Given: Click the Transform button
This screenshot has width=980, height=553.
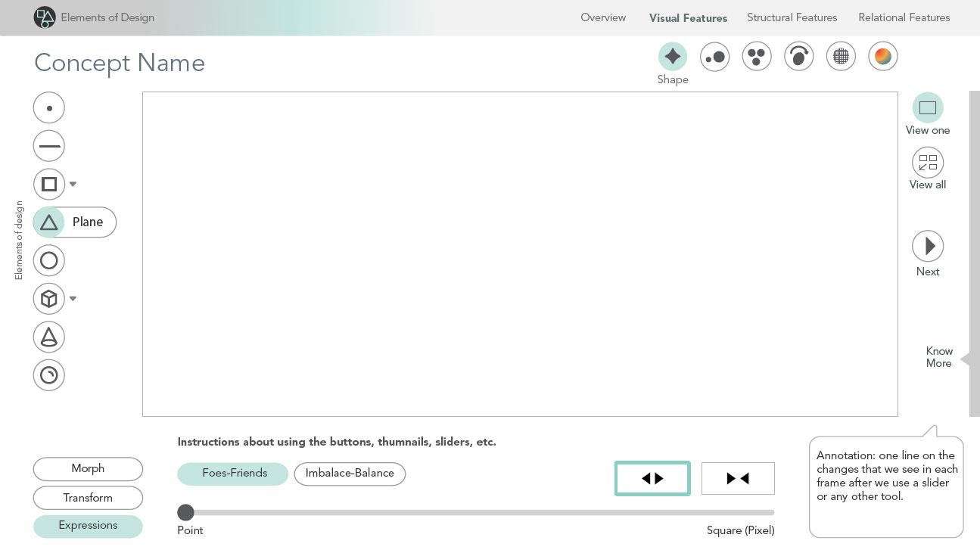Looking at the screenshot, I should point(88,498).
